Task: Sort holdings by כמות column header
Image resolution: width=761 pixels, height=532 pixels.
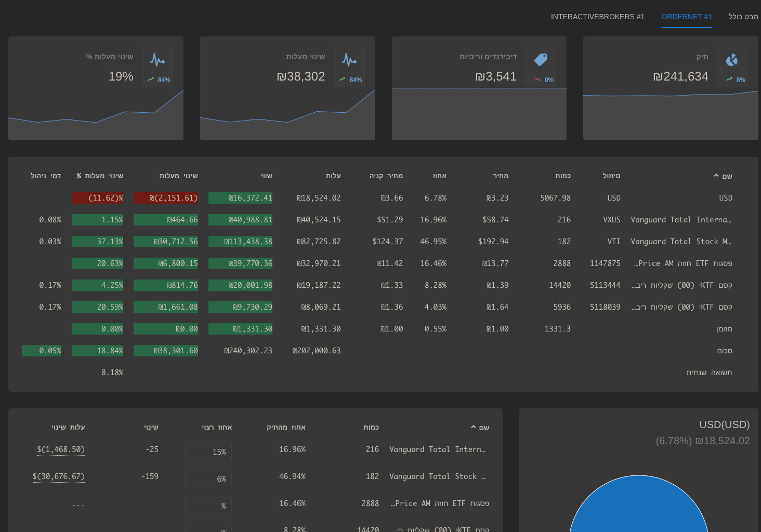Action: [x=563, y=176]
